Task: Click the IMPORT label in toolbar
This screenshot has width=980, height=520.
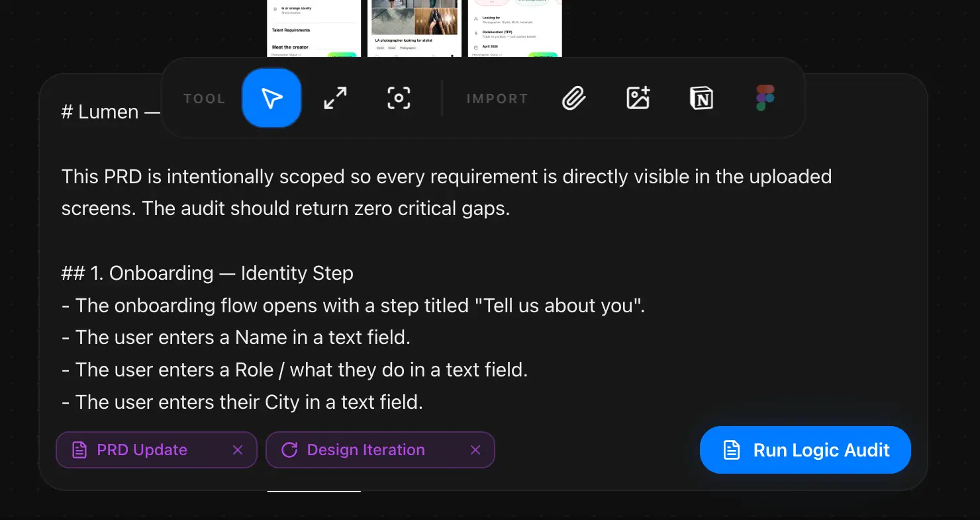Action: pyautogui.click(x=497, y=99)
